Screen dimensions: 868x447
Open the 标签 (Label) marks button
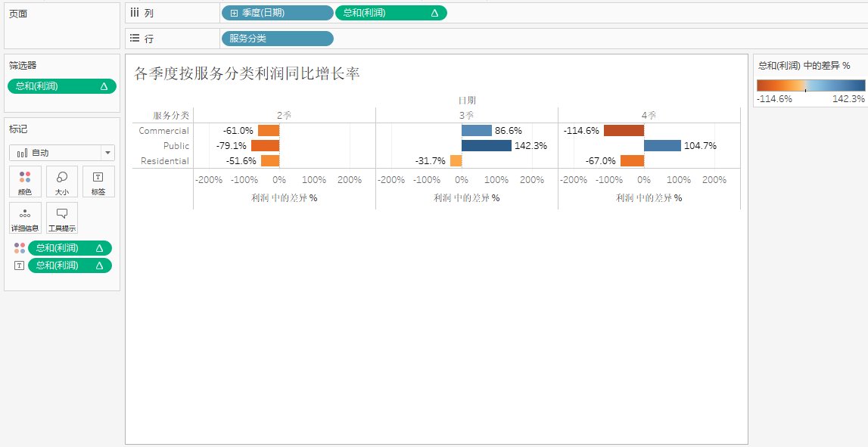click(x=98, y=182)
